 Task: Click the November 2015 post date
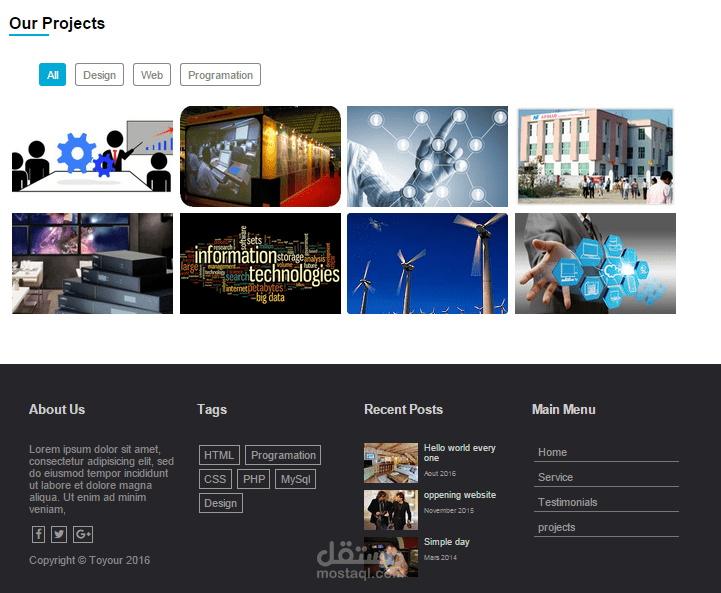tap(449, 511)
